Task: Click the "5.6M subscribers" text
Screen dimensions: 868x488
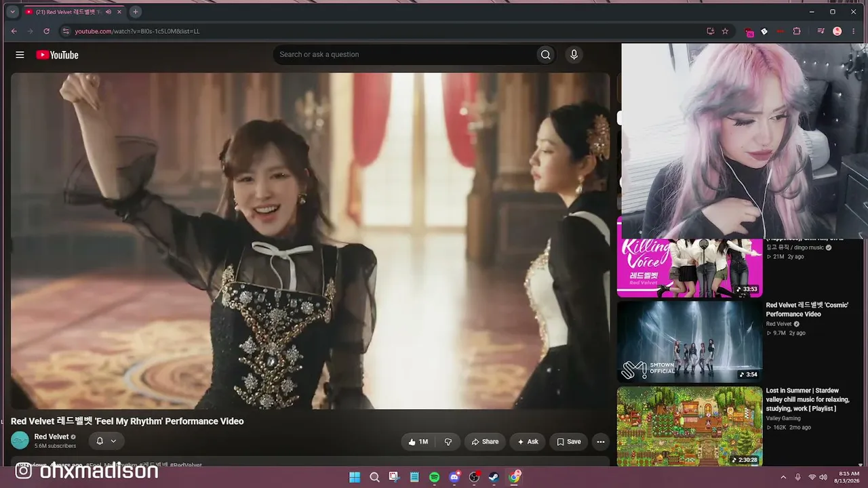Action: click(55, 446)
